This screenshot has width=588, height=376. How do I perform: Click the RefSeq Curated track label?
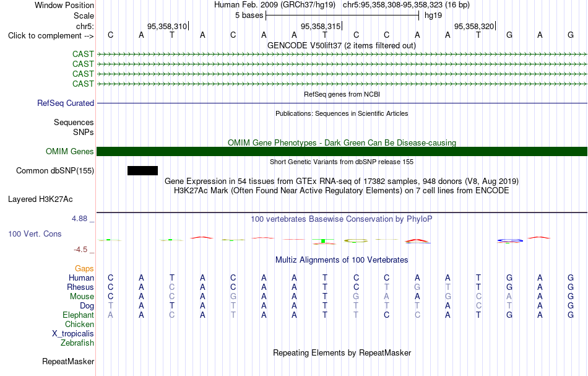click(x=66, y=103)
